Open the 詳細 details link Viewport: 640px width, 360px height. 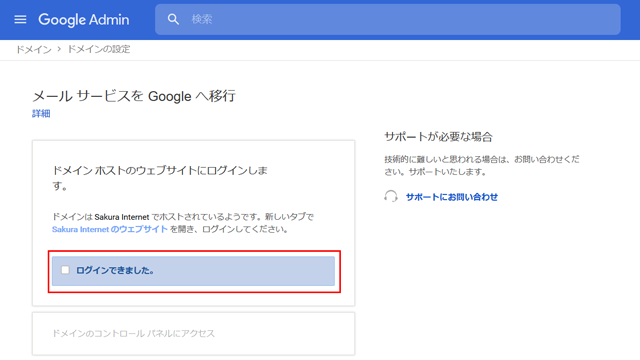coord(41,113)
